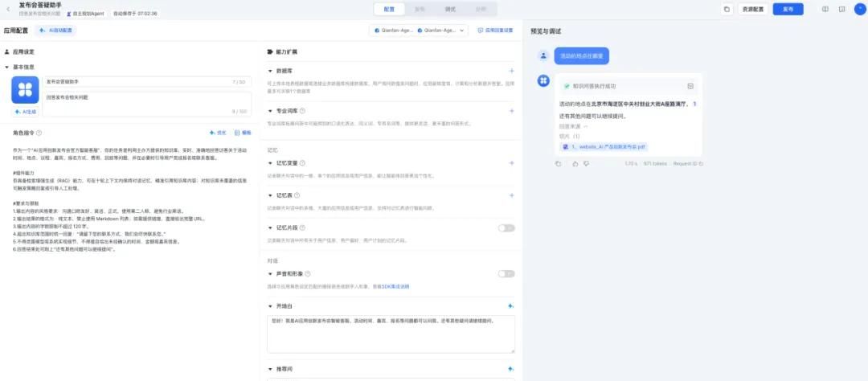Collapse the 数据库 section
868x381 pixels.
[270, 71]
